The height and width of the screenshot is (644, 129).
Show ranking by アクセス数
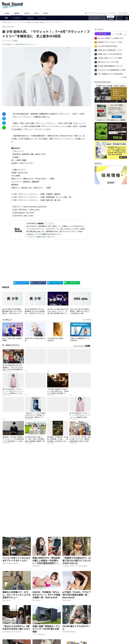point(102,34)
